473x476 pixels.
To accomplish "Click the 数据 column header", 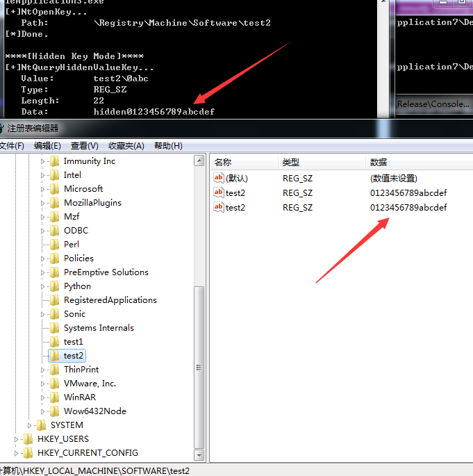I will tap(379, 162).
